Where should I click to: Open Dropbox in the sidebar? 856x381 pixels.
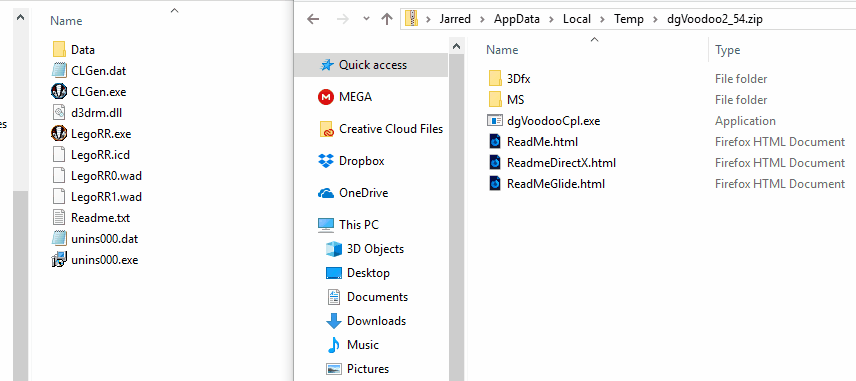click(351, 161)
